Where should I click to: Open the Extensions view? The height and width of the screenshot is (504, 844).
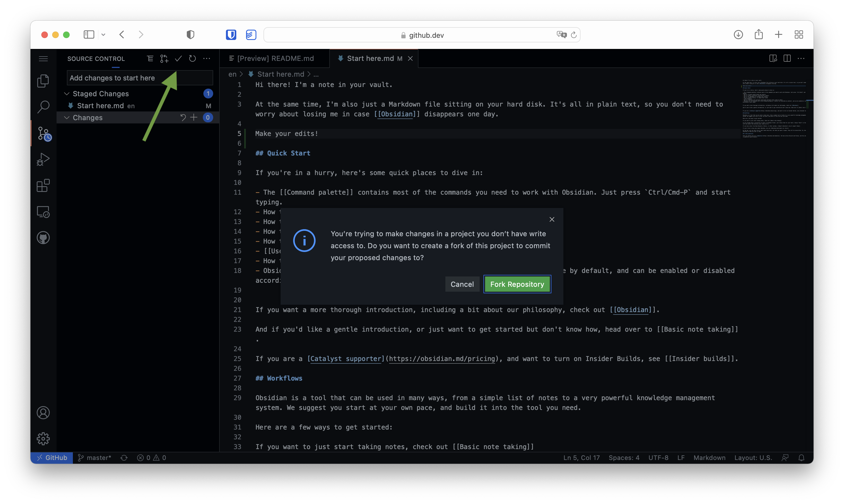point(43,185)
